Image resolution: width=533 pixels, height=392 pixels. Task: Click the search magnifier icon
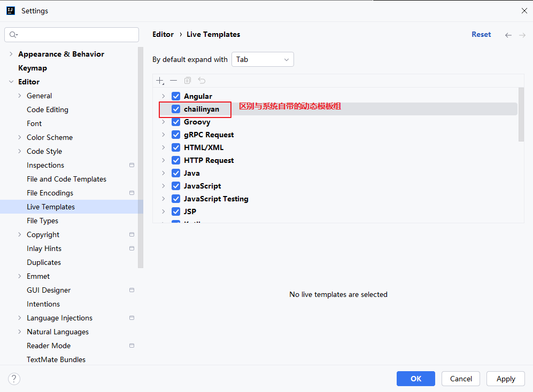pos(13,35)
